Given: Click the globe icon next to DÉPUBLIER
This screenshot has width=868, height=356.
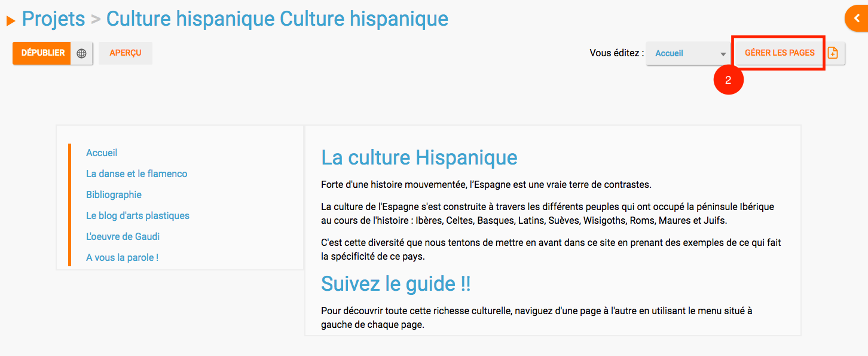Looking at the screenshot, I should pos(81,53).
